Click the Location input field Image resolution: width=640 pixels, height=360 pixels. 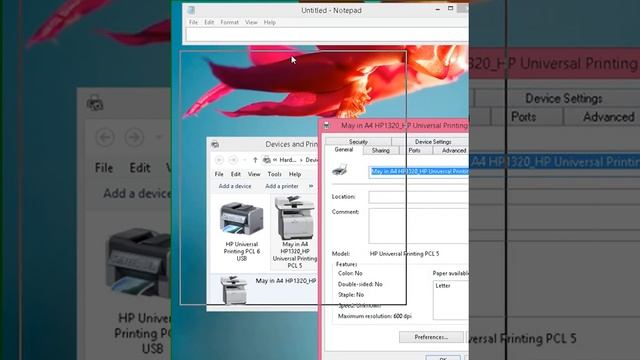(x=419, y=197)
